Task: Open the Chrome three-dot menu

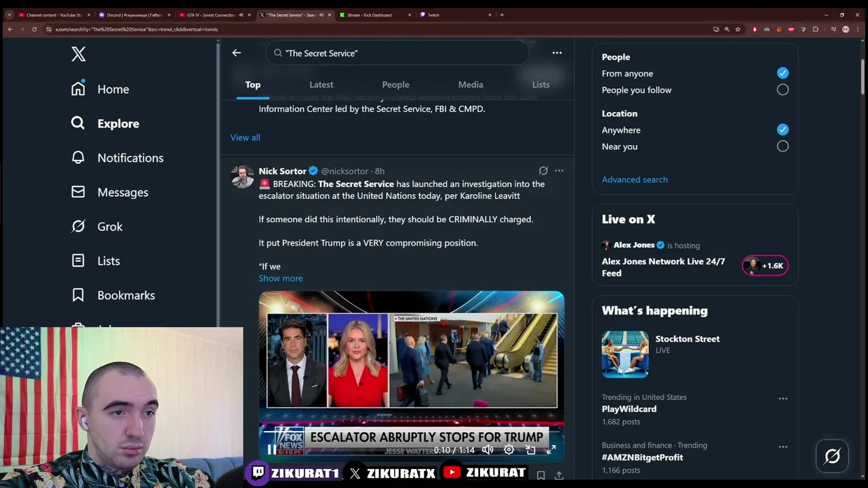Action: tap(859, 29)
